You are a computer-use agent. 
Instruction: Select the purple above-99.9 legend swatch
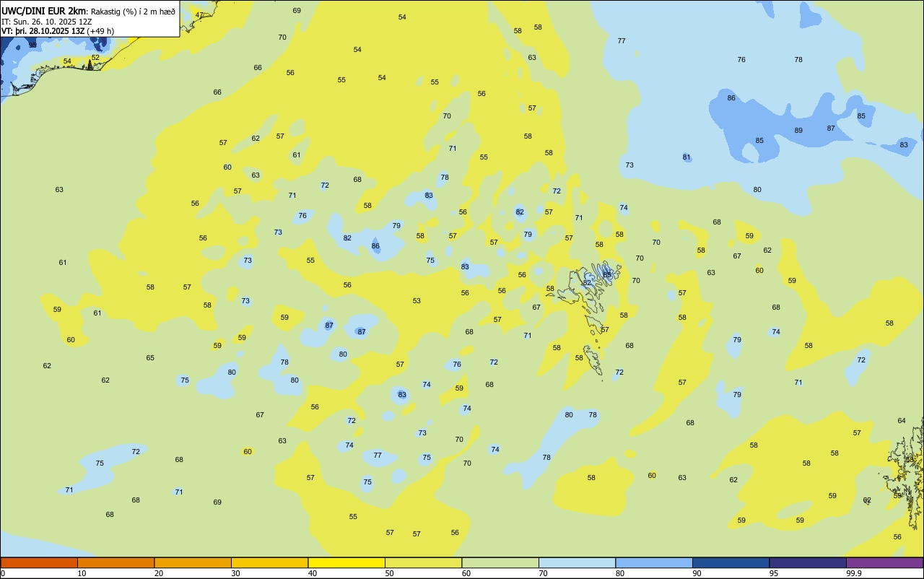coord(884,562)
